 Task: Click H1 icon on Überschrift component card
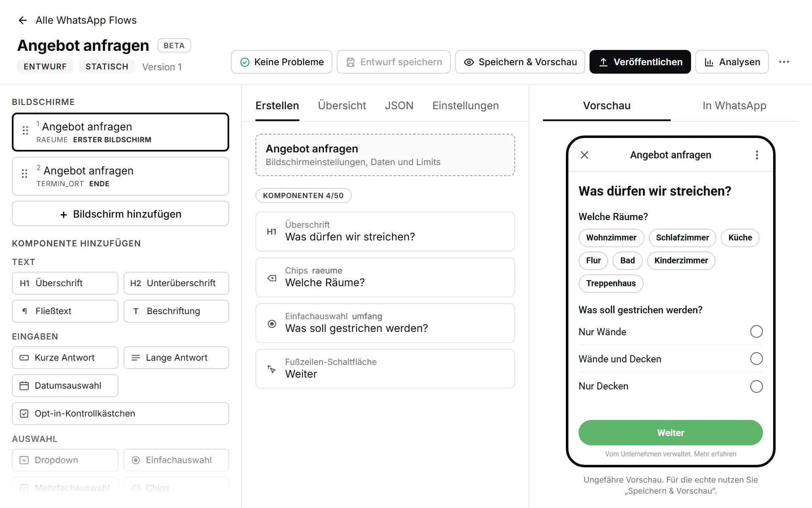[x=272, y=232]
